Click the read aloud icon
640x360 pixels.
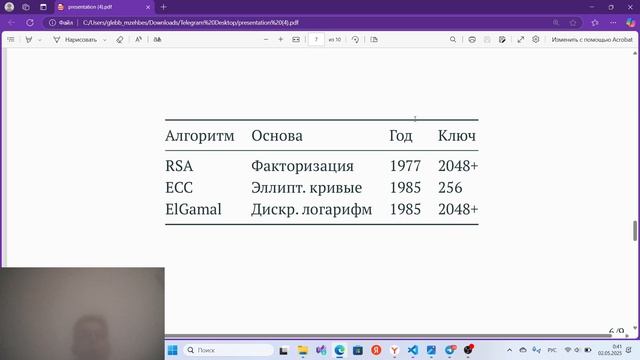138,40
